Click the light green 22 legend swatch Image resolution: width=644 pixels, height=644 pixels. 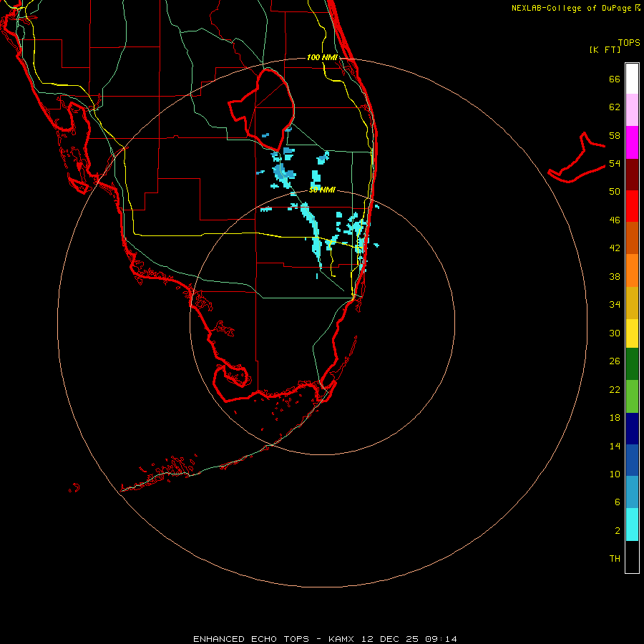[x=632, y=396]
